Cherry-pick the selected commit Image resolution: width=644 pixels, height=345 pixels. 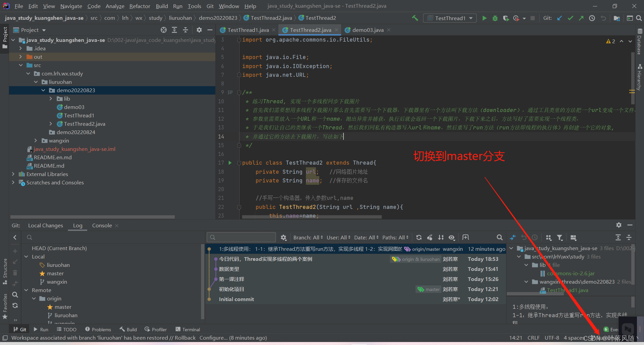pos(430,237)
